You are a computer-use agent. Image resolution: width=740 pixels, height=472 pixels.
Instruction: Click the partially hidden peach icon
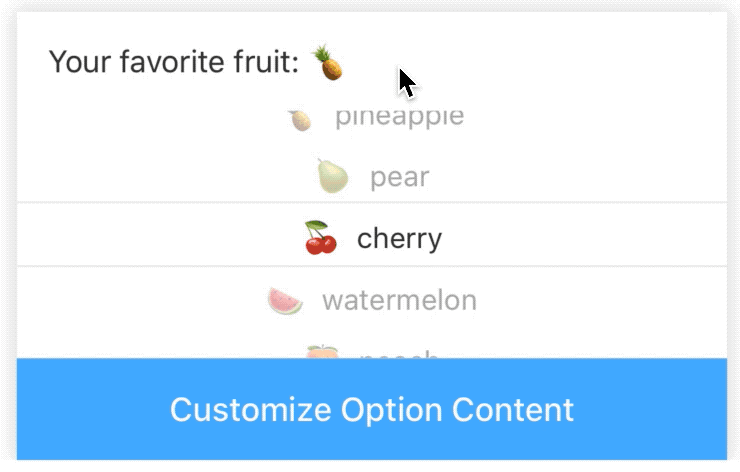322,352
